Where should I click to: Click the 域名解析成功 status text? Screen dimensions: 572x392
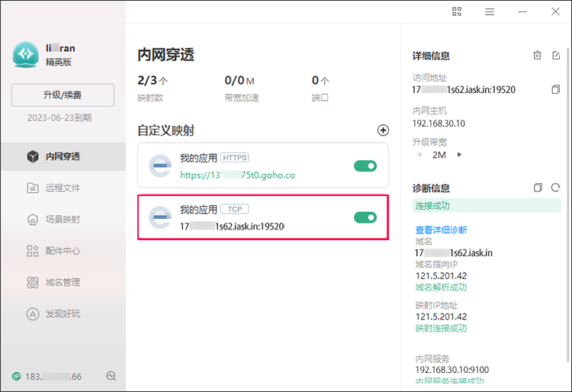(x=441, y=288)
